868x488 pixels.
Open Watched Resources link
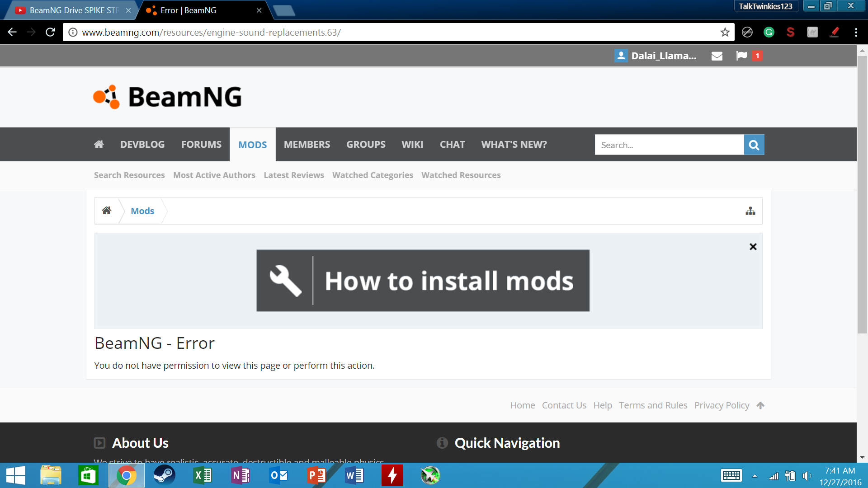[x=461, y=175]
